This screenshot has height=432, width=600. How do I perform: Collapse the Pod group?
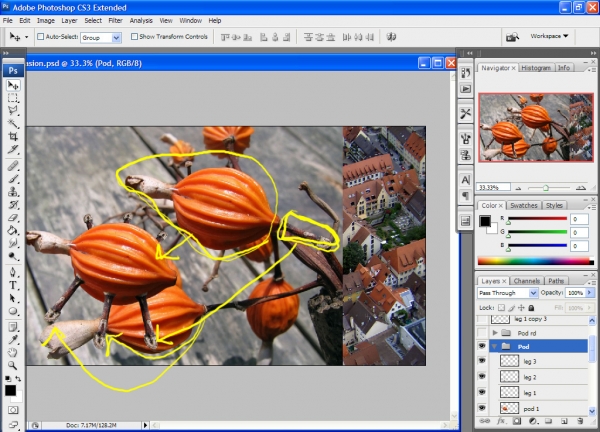[494, 347]
